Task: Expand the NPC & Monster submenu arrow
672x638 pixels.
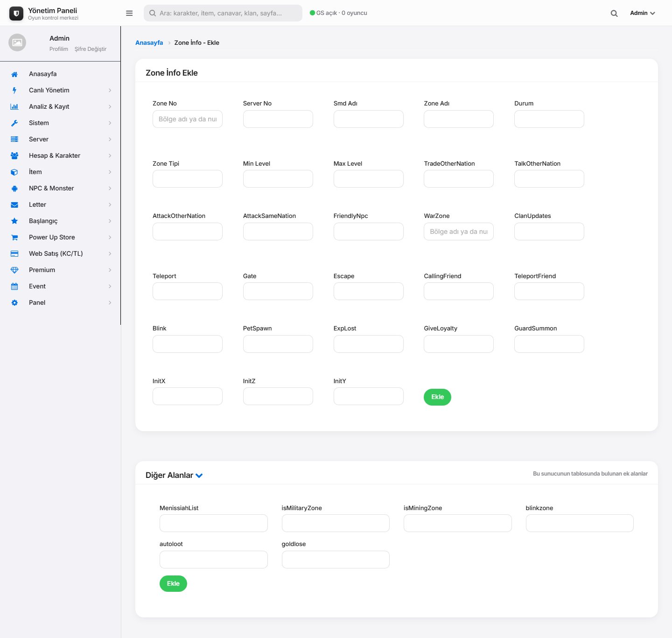Action: click(110, 189)
